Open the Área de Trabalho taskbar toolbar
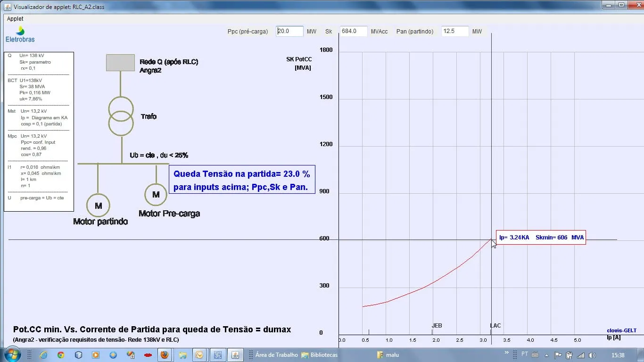The image size is (644, 362). click(277, 355)
